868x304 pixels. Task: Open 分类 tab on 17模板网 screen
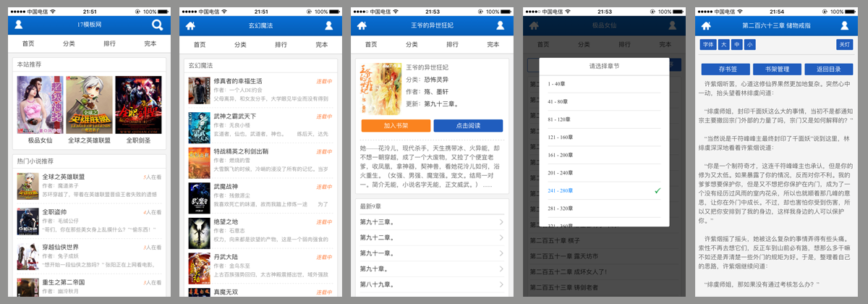pos(69,44)
